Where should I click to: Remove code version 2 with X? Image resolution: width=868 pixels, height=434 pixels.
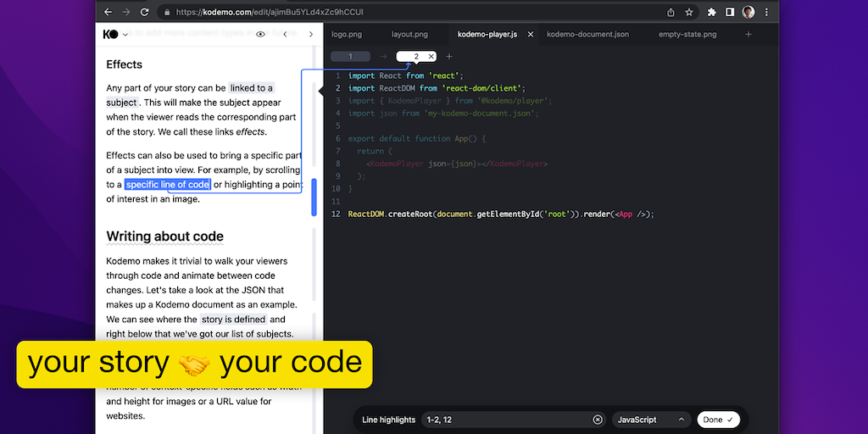(x=431, y=57)
